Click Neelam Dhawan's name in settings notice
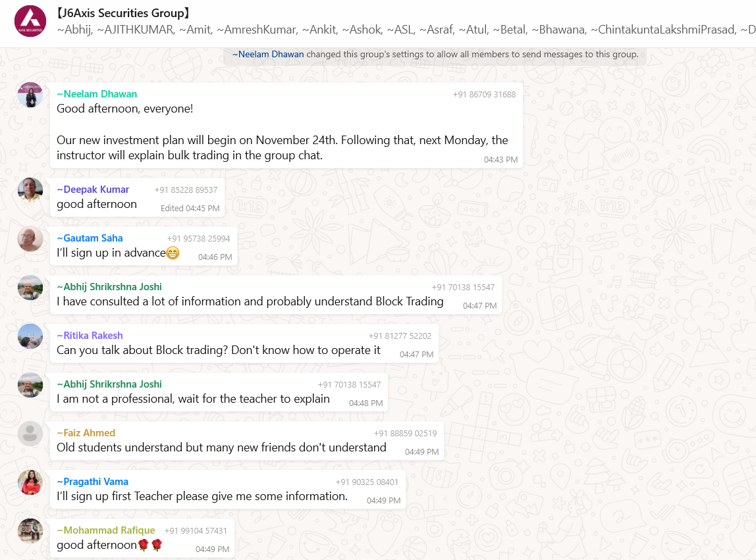The width and height of the screenshot is (756, 560). point(268,55)
